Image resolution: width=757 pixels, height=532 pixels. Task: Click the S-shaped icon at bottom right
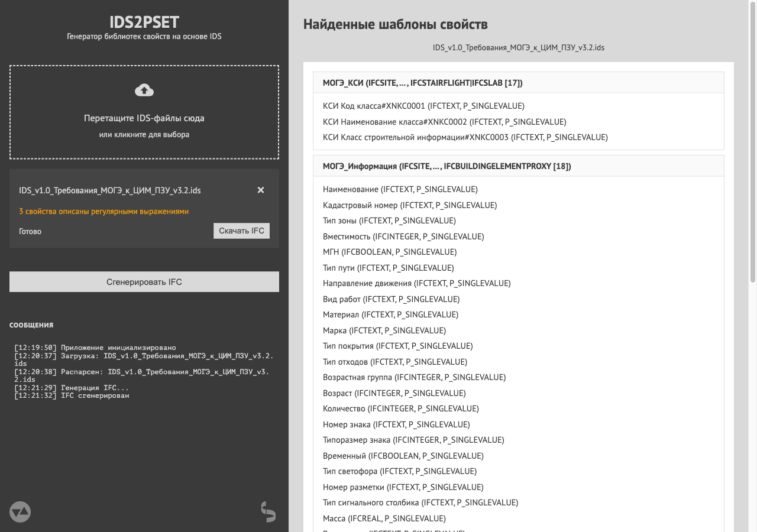[x=268, y=512]
